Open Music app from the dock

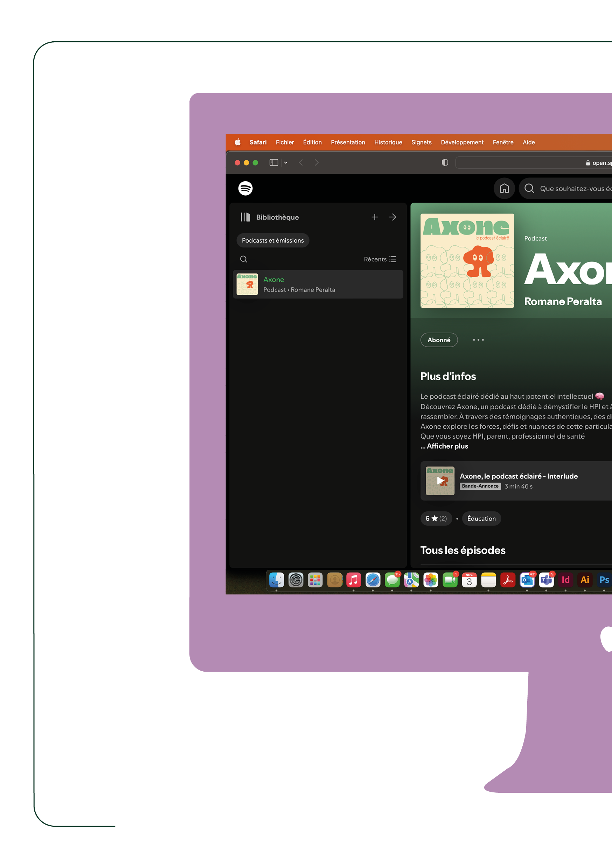[x=354, y=580]
